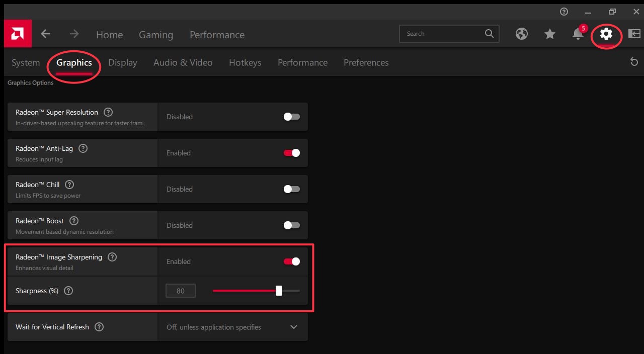The width and height of the screenshot is (644, 354).
Task: Show help for Radeon Super Resolution
Action: (x=108, y=112)
